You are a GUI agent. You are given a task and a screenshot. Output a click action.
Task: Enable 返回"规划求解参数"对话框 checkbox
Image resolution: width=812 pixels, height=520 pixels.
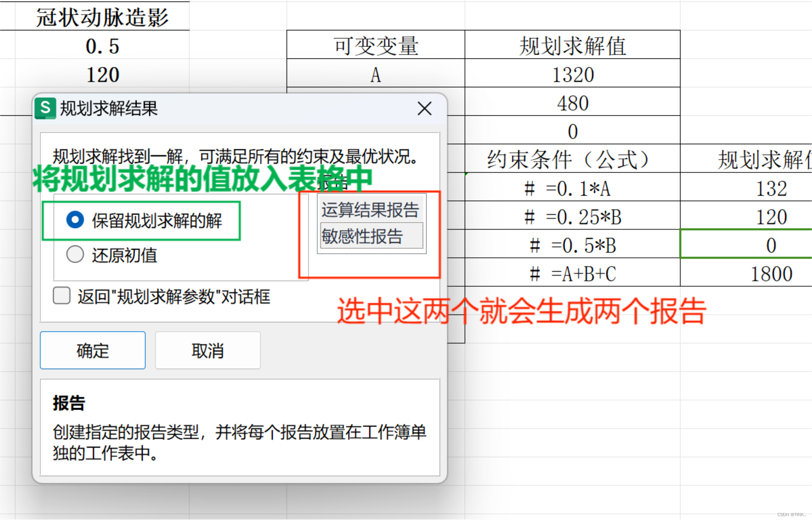[62, 296]
